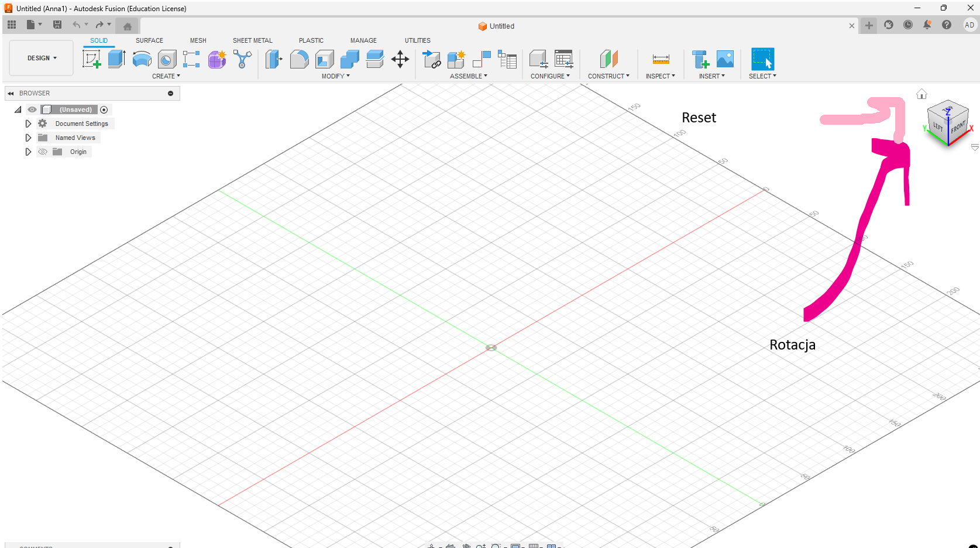Click Configure Model icon
Viewport: 980px width, 548px height.
(x=538, y=59)
